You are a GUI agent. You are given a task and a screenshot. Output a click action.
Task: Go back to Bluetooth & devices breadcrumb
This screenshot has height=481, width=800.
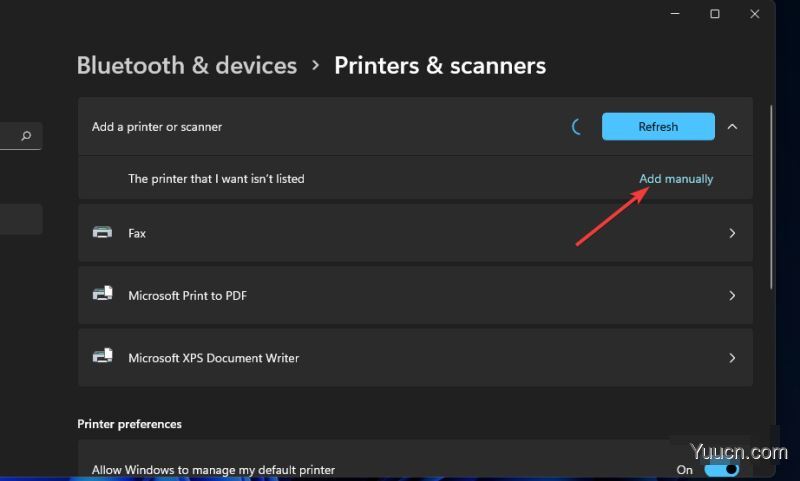pos(187,66)
